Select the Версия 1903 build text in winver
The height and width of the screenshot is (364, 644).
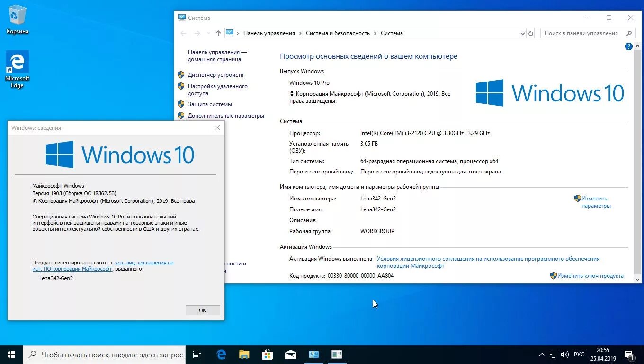tap(74, 193)
